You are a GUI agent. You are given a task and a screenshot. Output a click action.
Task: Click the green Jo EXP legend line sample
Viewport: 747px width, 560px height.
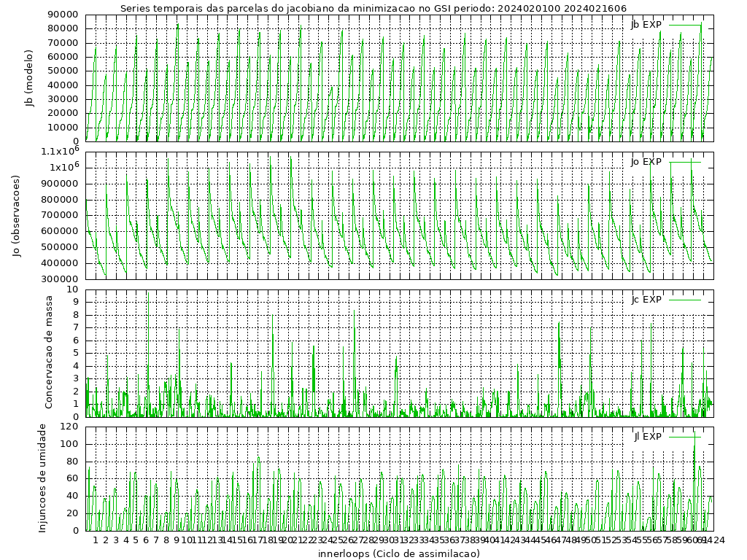click(685, 162)
